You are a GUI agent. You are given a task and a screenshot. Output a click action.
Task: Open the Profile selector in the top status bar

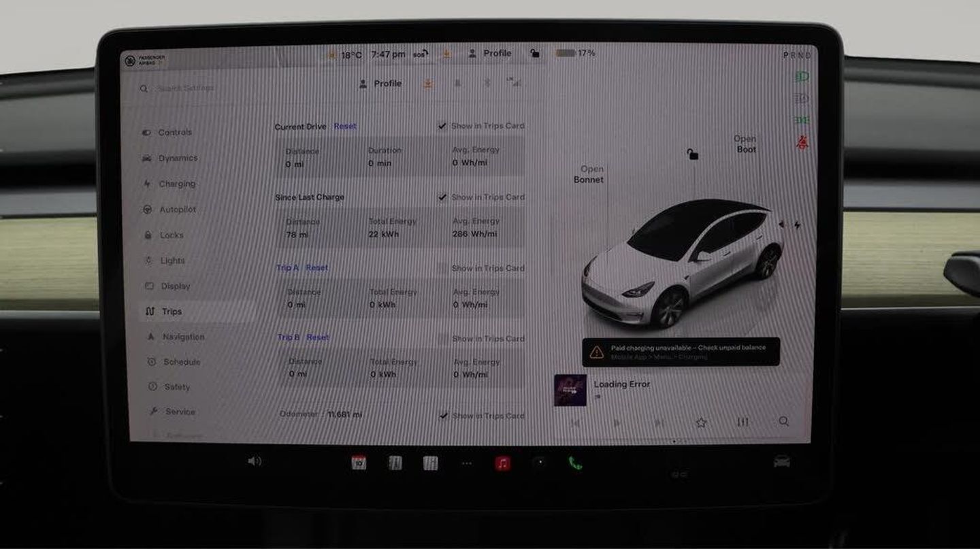[489, 53]
